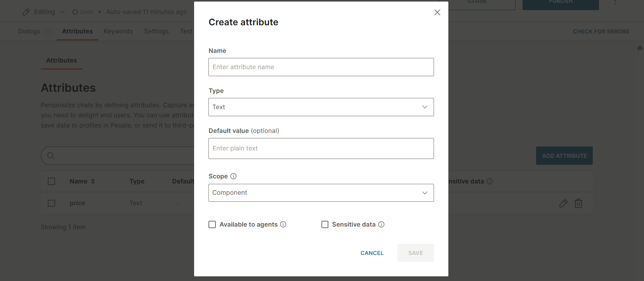644x281 pixels.
Task: Switch to the Settings tab
Action: (x=156, y=31)
